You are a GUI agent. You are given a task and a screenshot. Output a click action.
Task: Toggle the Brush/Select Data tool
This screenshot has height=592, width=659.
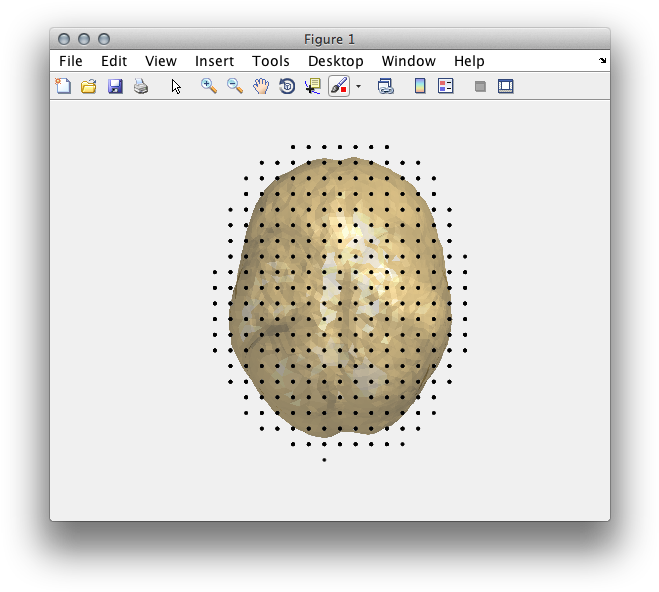(x=339, y=86)
